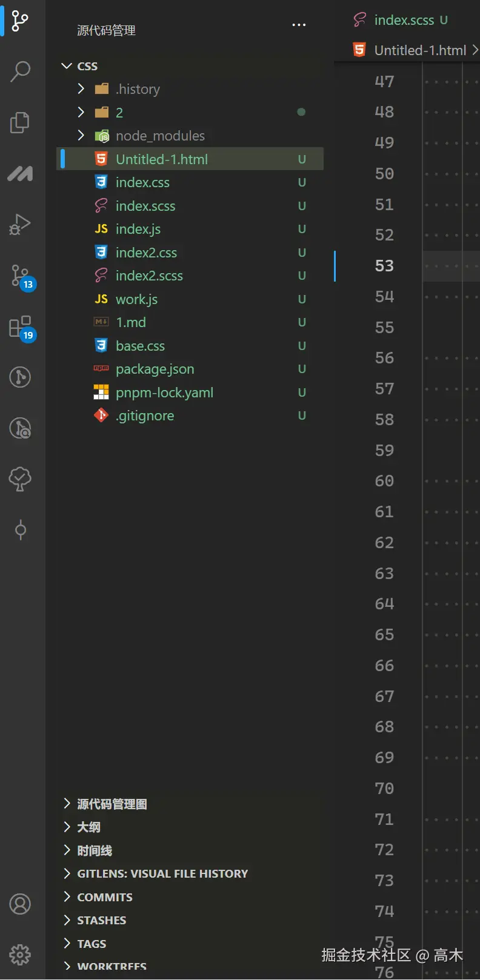Select index2.scss in the changes list

pyautogui.click(x=149, y=276)
